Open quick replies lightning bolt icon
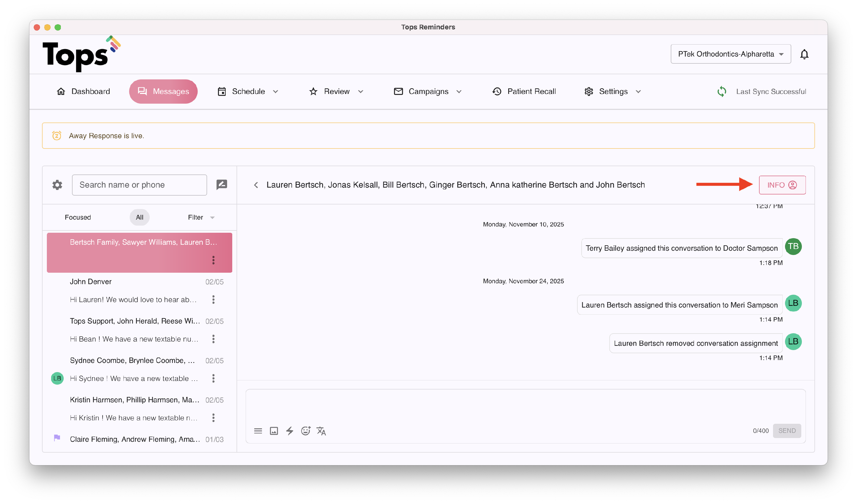The image size is (857, 504). pyautogui.click(x=290, y=431)
